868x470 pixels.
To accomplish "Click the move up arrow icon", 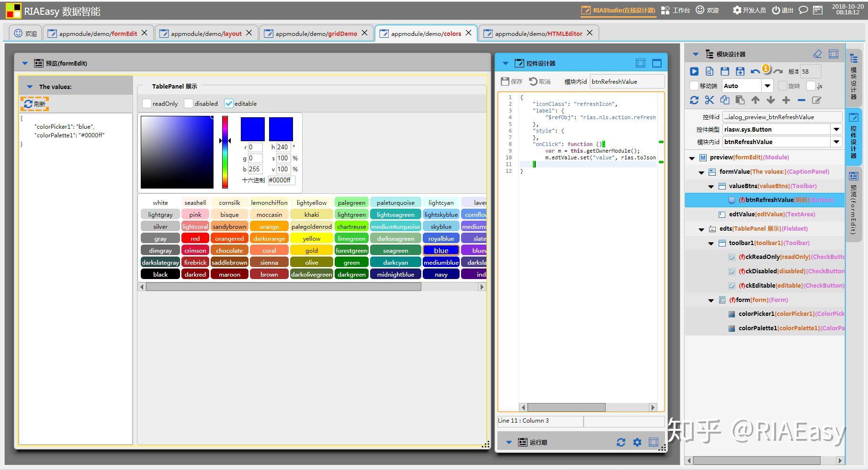I will tap(755, 100).
